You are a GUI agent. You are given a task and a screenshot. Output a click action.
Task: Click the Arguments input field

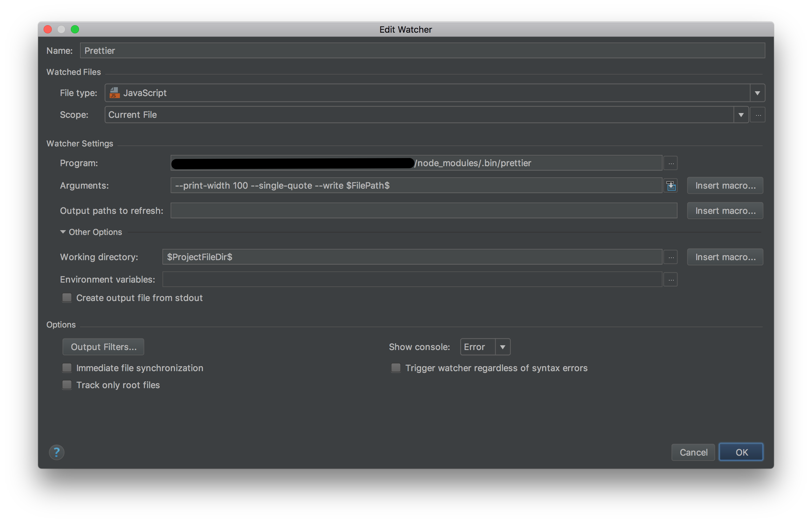coord(416,186)
